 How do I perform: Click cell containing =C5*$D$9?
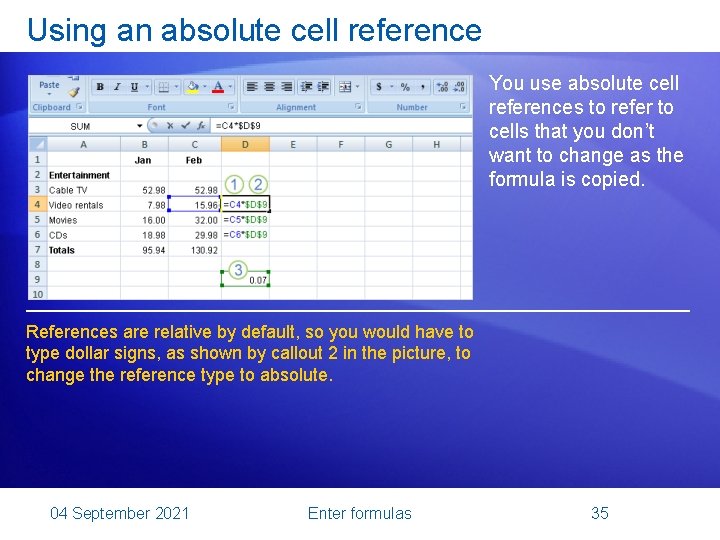coord(245,219)
